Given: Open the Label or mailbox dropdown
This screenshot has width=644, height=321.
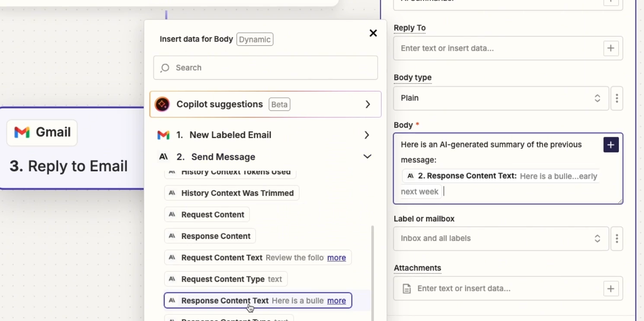Looking at the screenshot, I should pos(501,238).
